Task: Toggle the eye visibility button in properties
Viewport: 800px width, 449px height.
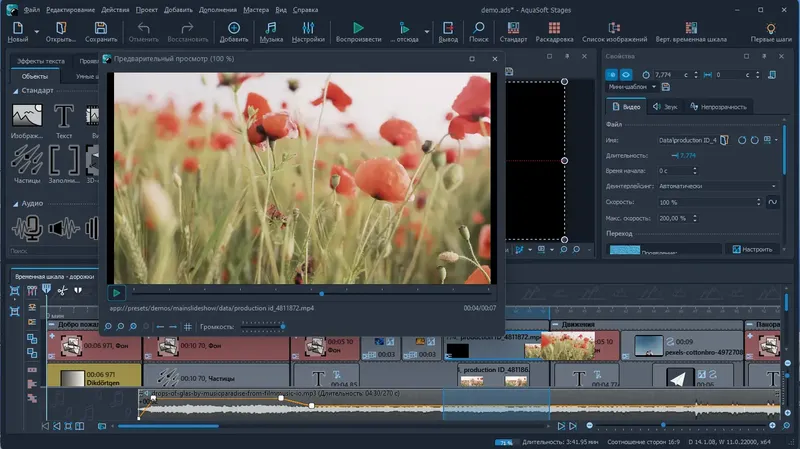Action: (x=628, y=75)
